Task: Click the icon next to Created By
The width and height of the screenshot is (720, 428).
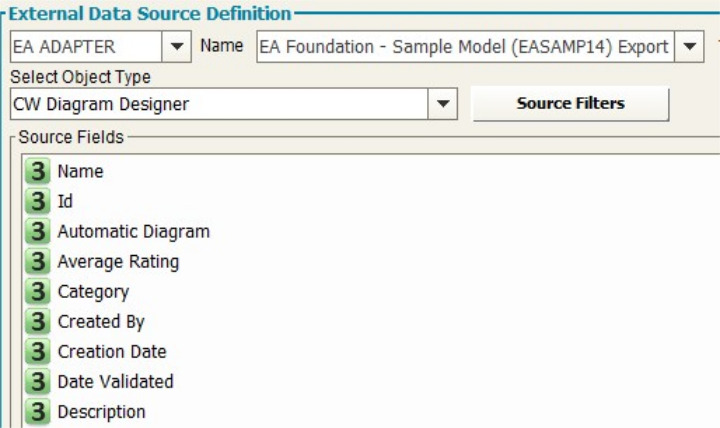Action: pos(39,322)
